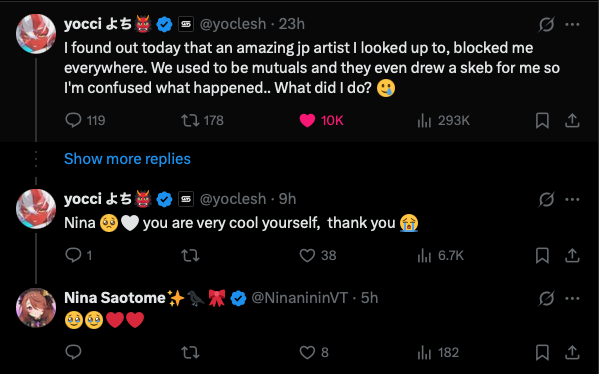Bookmark the top yocci post

click(x=542, y=120)
